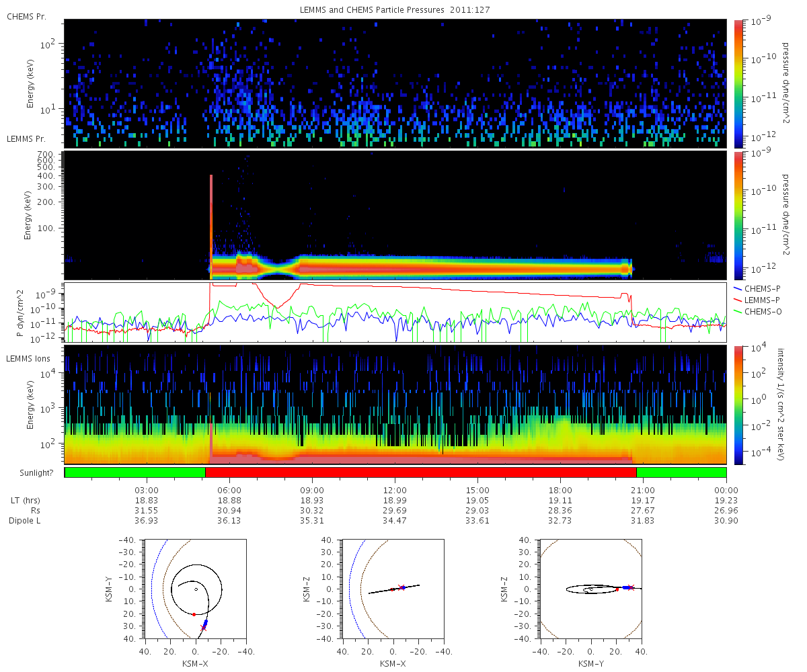Screen dimensions: 807x672
Task: Click the LEMMS pressure color bar
Action: pyautogui.click(x=738, y=215)
